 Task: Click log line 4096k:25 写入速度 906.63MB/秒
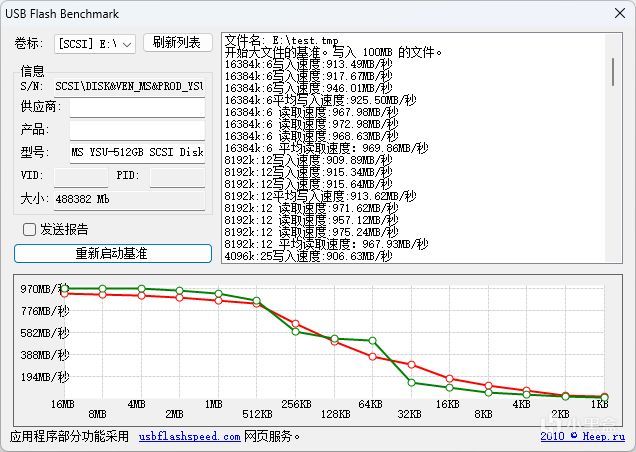[308, 256]
